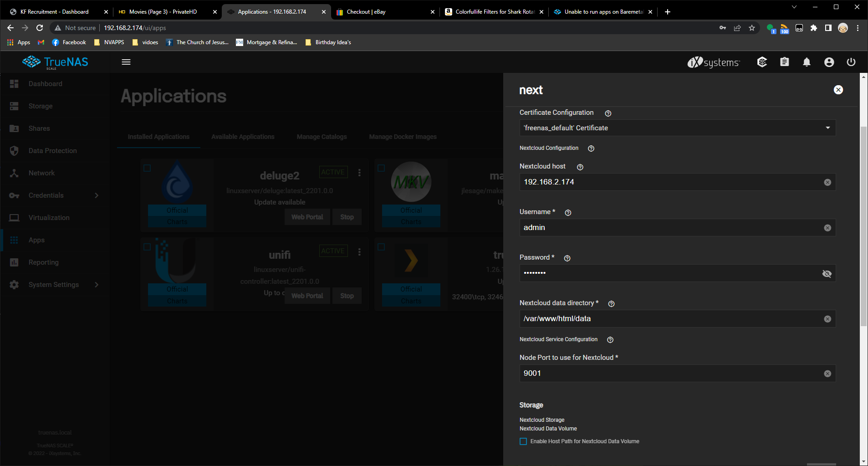Open Network in sidebar

[x=55, y=173]
